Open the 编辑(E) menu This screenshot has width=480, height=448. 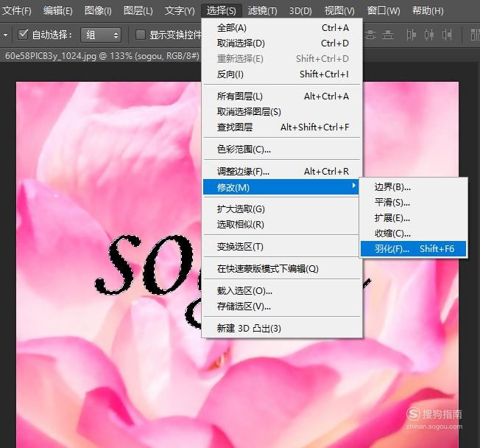pos(58,11)
